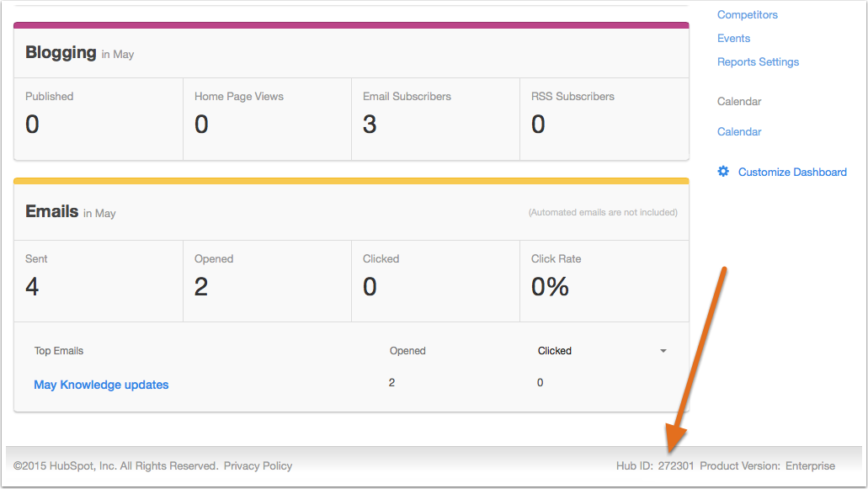Click the Published count tile
Screen dimensions: 868x489
tap(99, 119)
